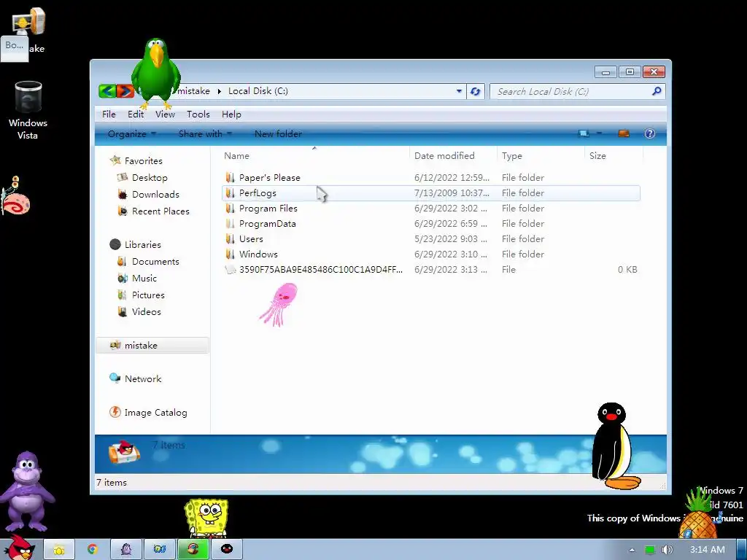Click the Show desktop button

pyautogui.click(x=741, y=550)
